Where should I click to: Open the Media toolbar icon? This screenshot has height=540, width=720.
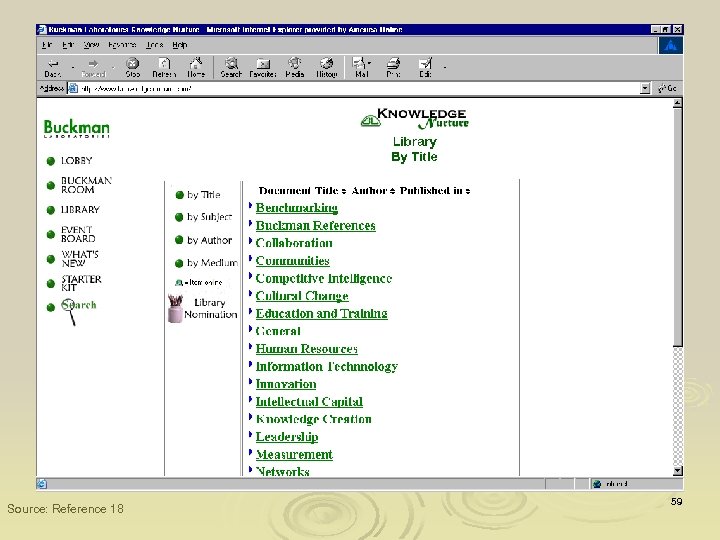[295, 68]
